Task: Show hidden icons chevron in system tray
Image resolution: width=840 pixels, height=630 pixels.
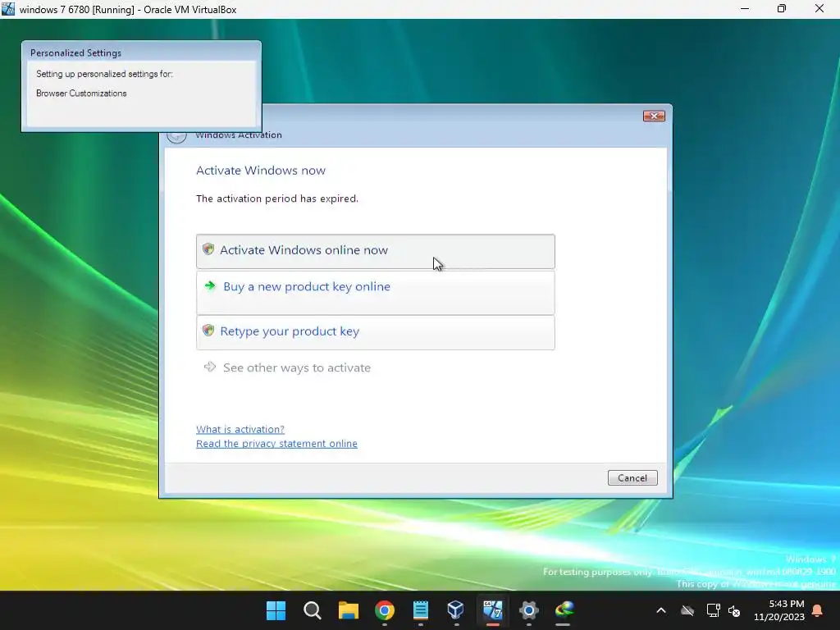Action: 661,610
